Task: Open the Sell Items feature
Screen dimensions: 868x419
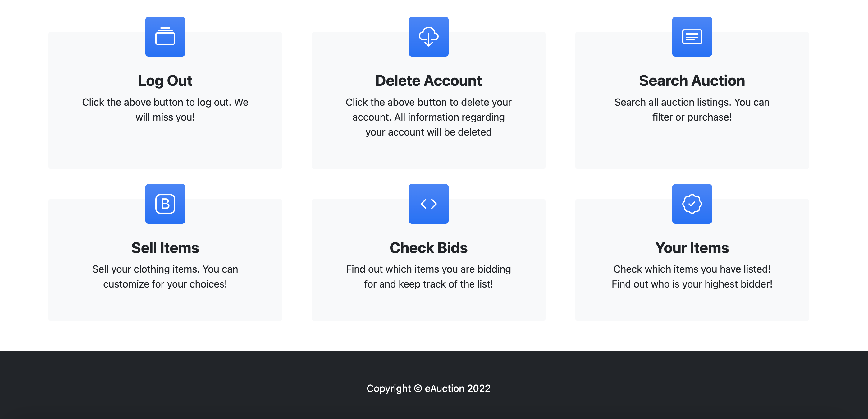Action: 165,248
